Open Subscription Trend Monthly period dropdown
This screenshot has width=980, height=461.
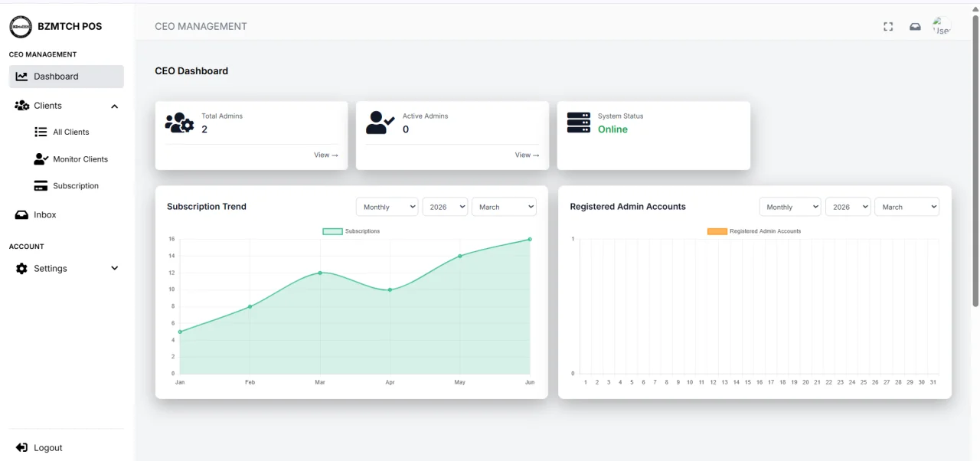(387, 207)
